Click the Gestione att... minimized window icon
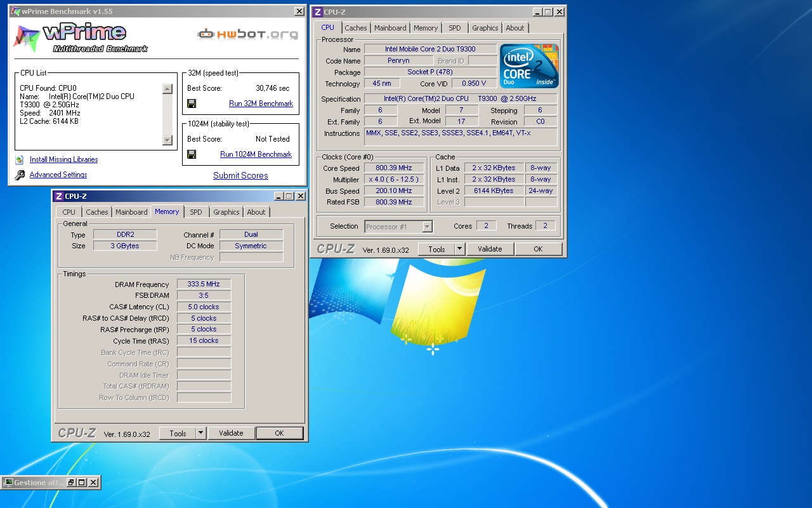The height and width of the screenshot is (508, 812). (8, 483)
